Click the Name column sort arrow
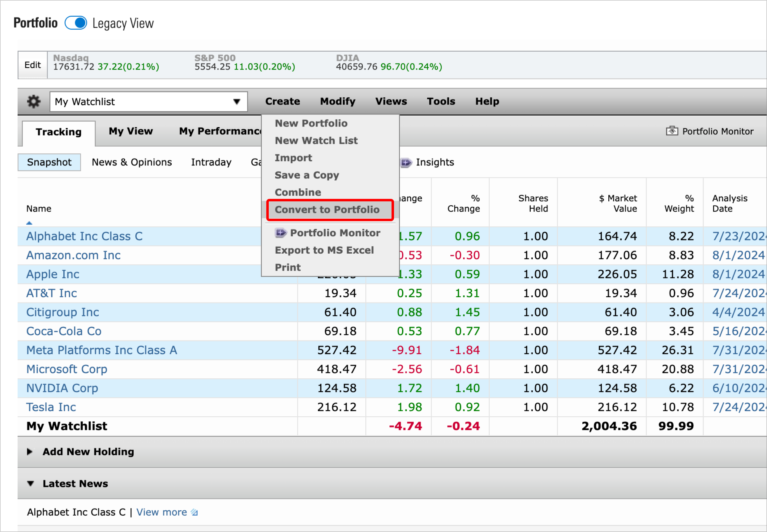767x532 pixels. pos(29,223)
